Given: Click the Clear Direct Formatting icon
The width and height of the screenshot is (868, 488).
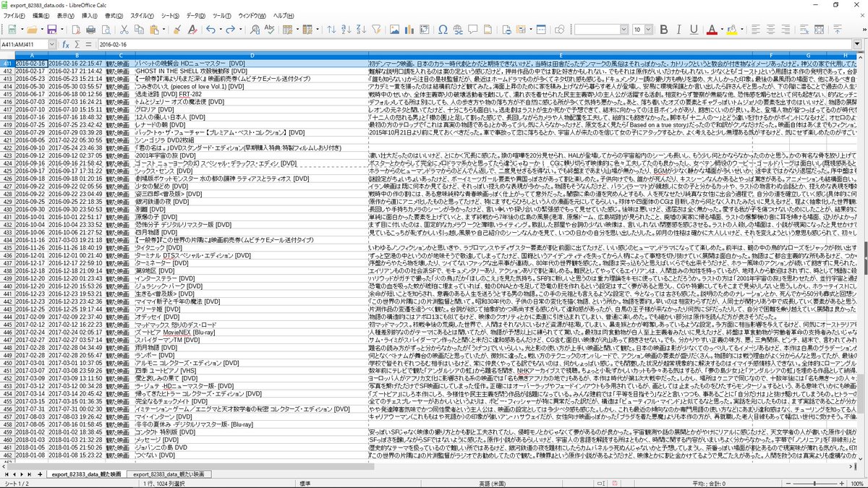Looking at the screenshot, I should pyautogui.click(x=193, y=30).
